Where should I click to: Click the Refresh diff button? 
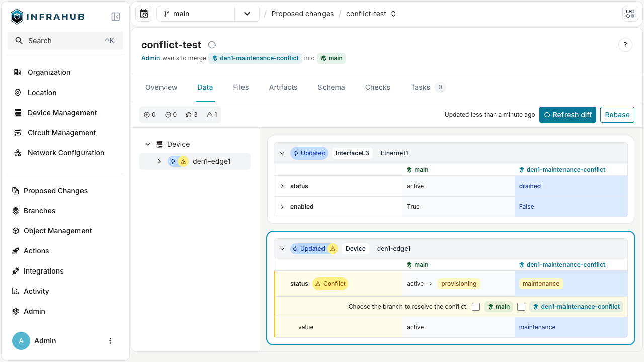568,115
